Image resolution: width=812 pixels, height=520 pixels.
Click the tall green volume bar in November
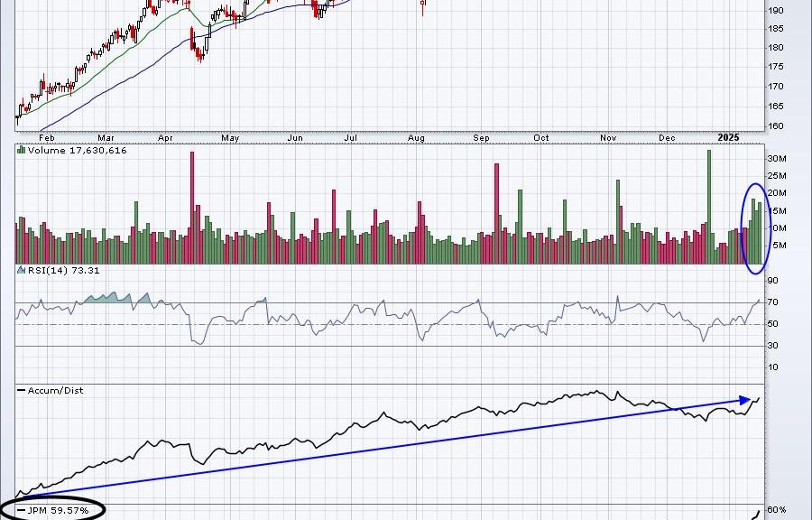618,222
